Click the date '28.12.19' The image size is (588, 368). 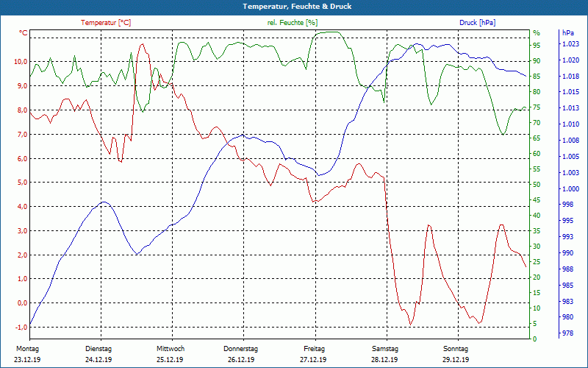384,360
